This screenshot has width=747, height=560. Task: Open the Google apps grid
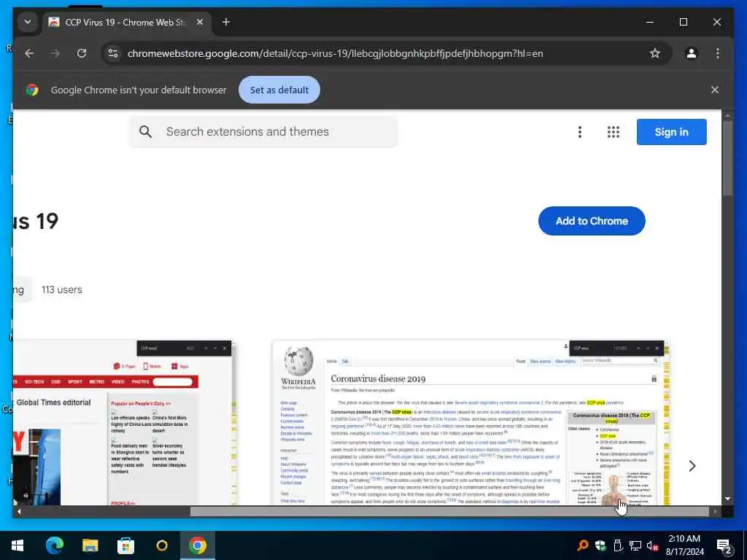tap(613, 132)
